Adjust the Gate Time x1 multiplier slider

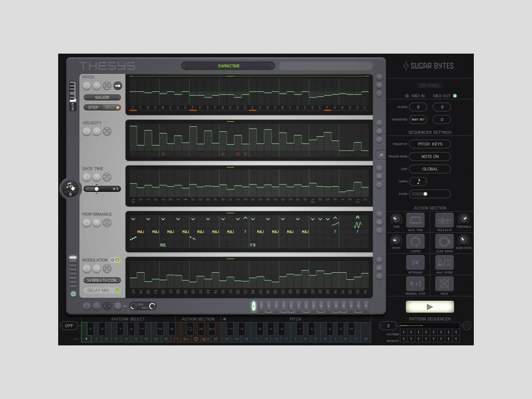(x=102, y=188)
